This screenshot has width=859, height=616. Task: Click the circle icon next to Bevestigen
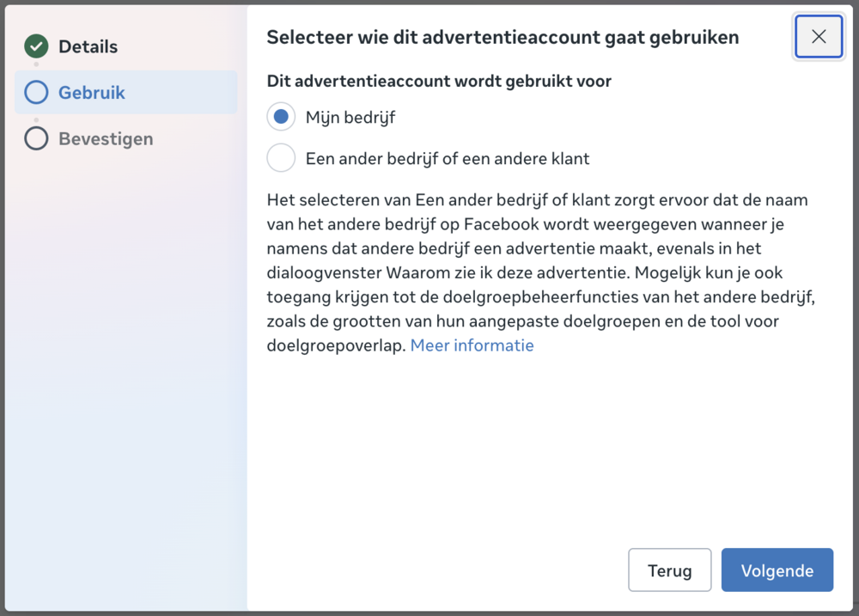pyautogui.click(x=36, y=138)
